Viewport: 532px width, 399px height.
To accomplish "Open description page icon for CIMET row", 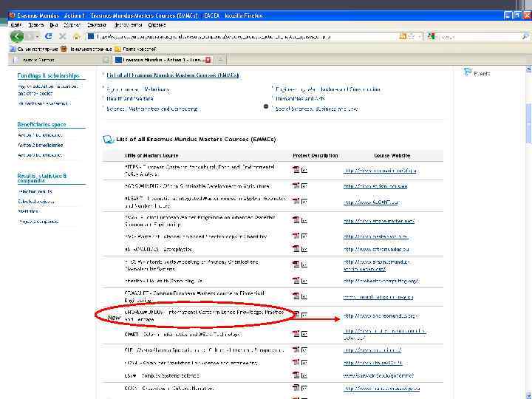I will (x=304, y=334).
